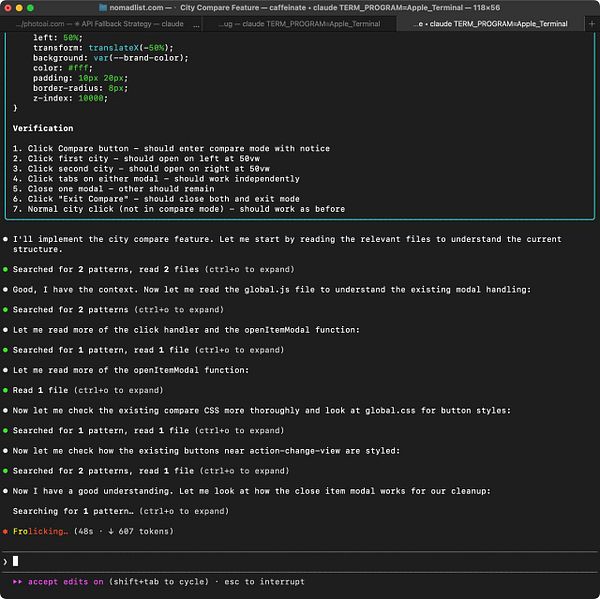Image resolution: width=600 pixels, height=599 pixels.
Task: Click 'Searching for 1 pattern…' line
Action: 121,511
